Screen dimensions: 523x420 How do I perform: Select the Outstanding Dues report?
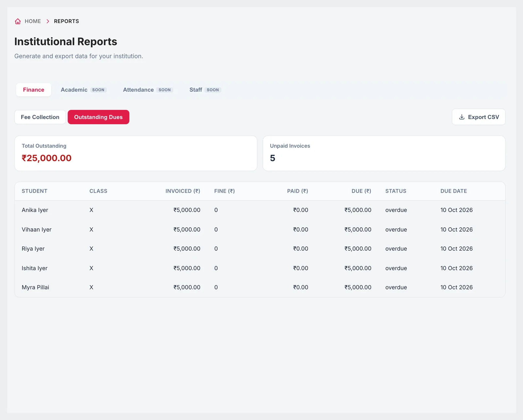[98, 117]
